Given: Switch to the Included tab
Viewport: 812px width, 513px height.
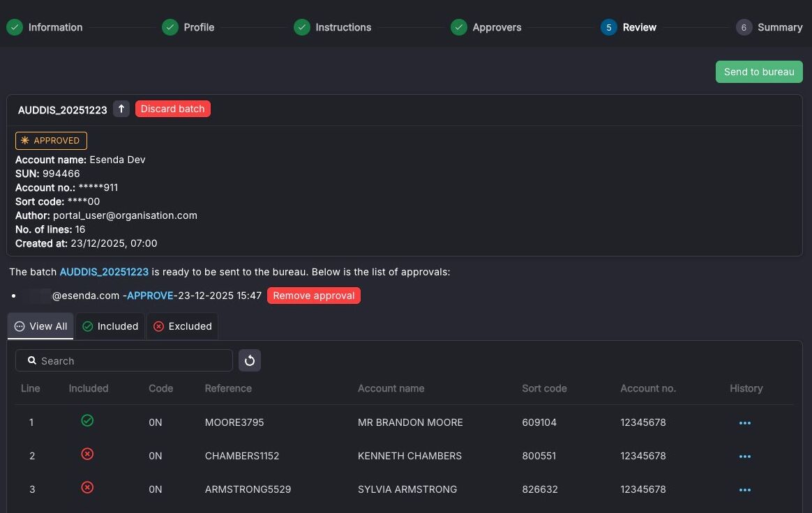Looking at the screenshot, I should [x=110, y=326].
